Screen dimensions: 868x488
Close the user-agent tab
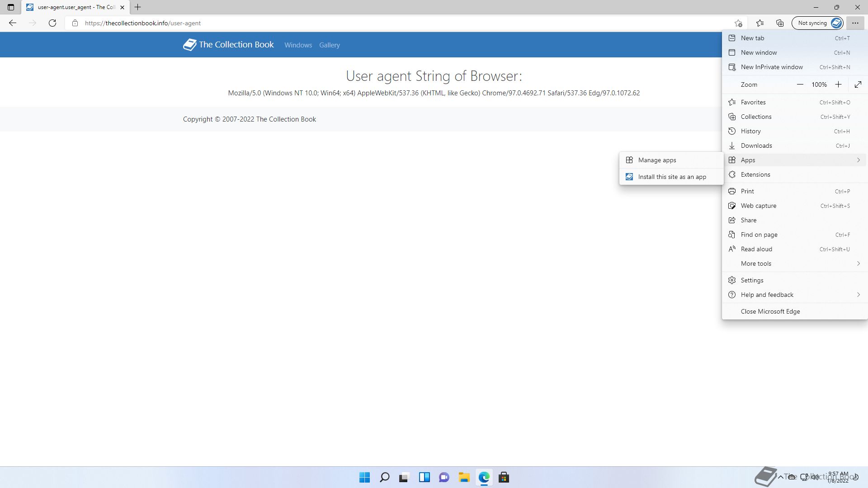(122, 7)
